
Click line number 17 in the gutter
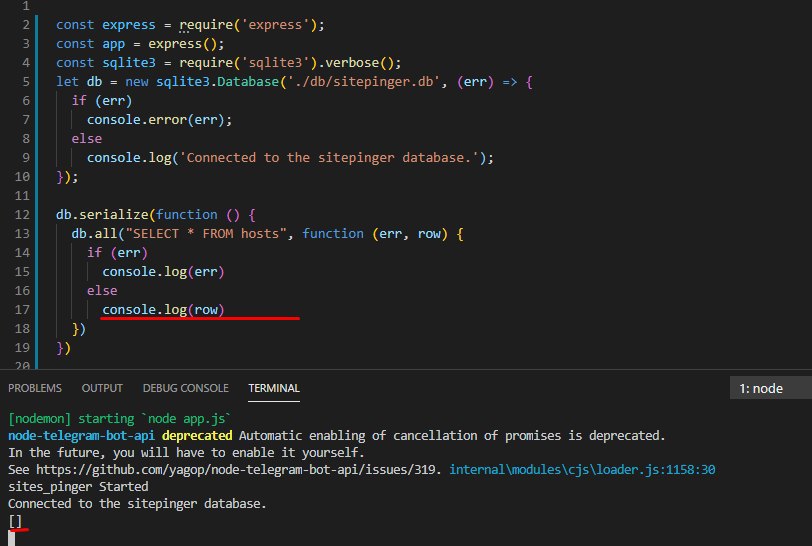pyautogui.click(x=22, y=310)
